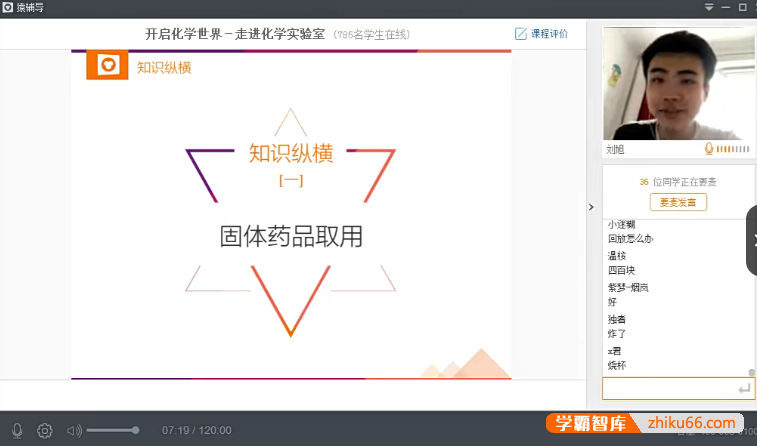Click the teacher 刘旭 video thumbnail
The image size is (757, 446).
[x=679, y=84]
